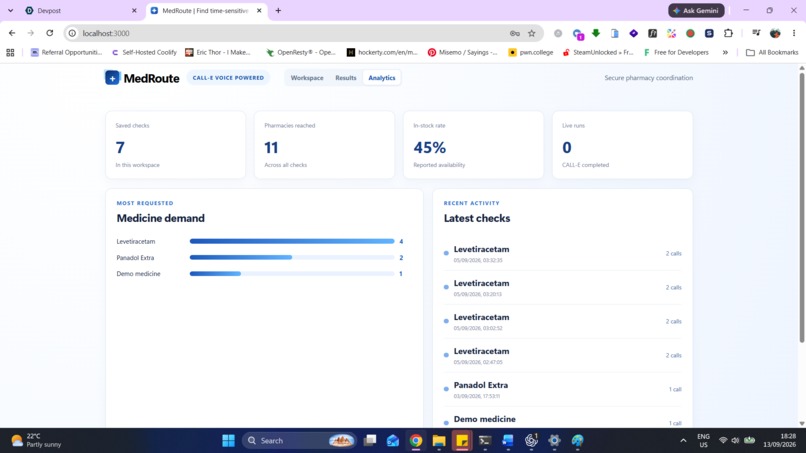Click the Live runs card
Image resolution: width=806 pixels, height=453 pixels.
coord(622,145)
